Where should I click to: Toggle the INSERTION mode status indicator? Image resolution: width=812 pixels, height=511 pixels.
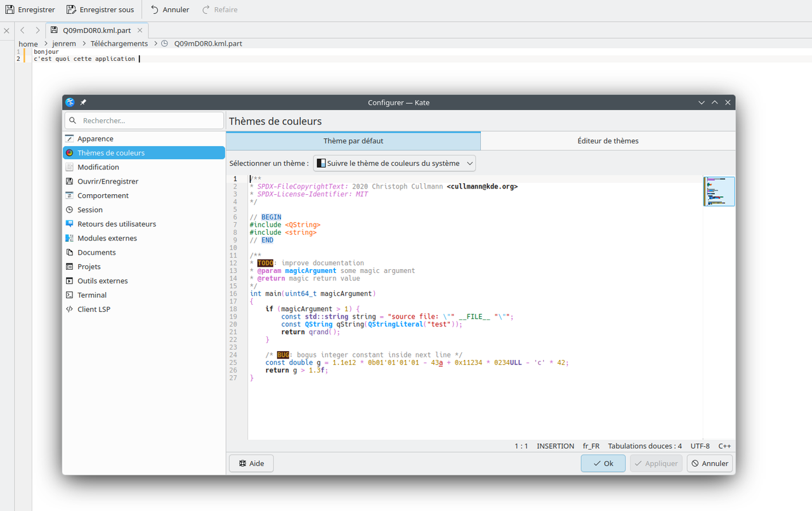pyautogui.click(x=555, y=446)
